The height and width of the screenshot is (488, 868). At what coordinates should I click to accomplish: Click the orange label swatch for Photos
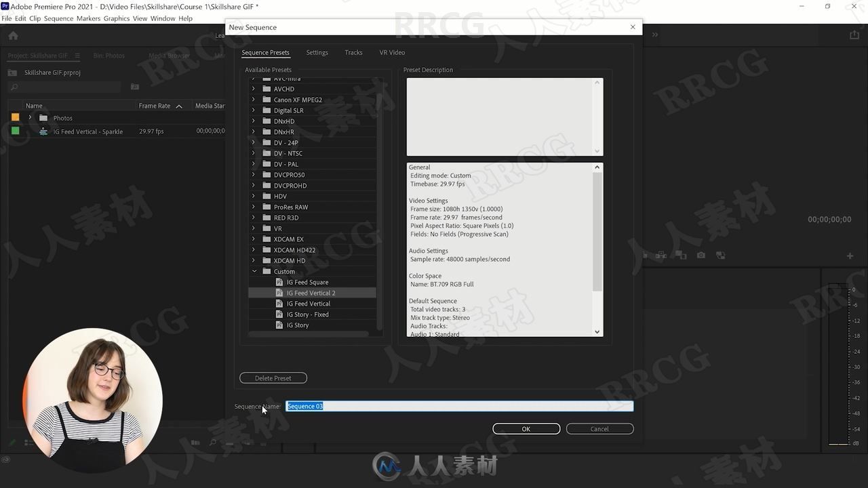coord(15,117)
